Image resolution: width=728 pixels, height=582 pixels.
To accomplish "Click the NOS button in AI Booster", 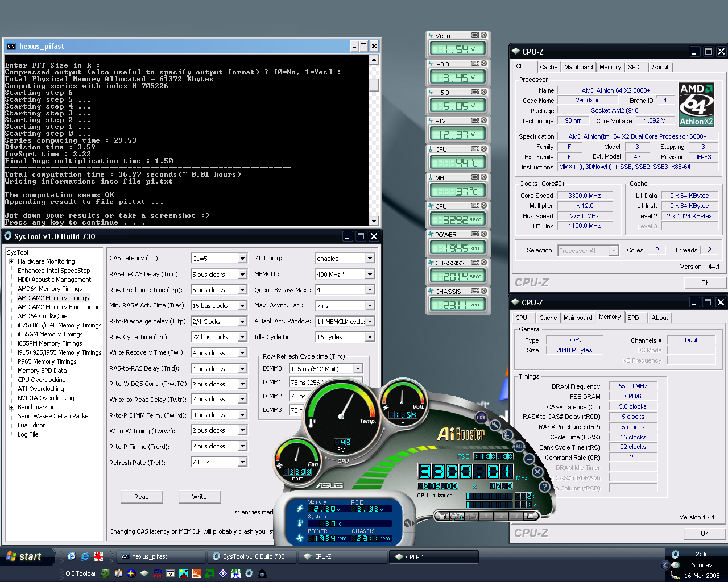I will pos(481,417).
